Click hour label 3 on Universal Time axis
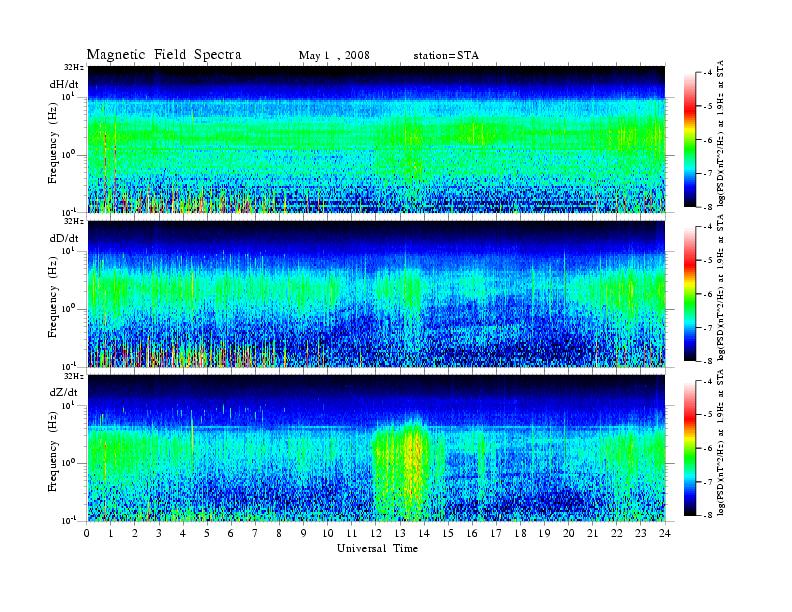The height and width of the screenshot is (612, 792). click(x=159, y=533)
